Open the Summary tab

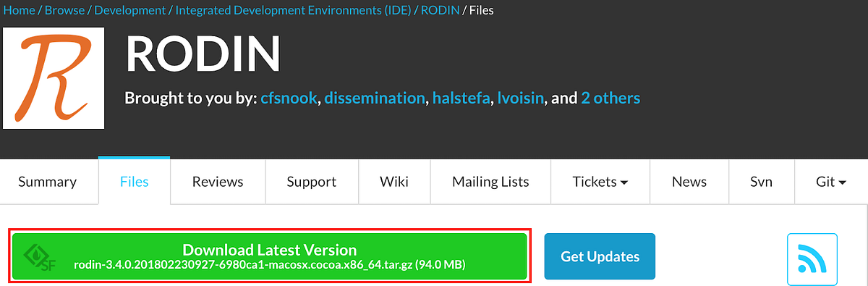tap(47, 182)
